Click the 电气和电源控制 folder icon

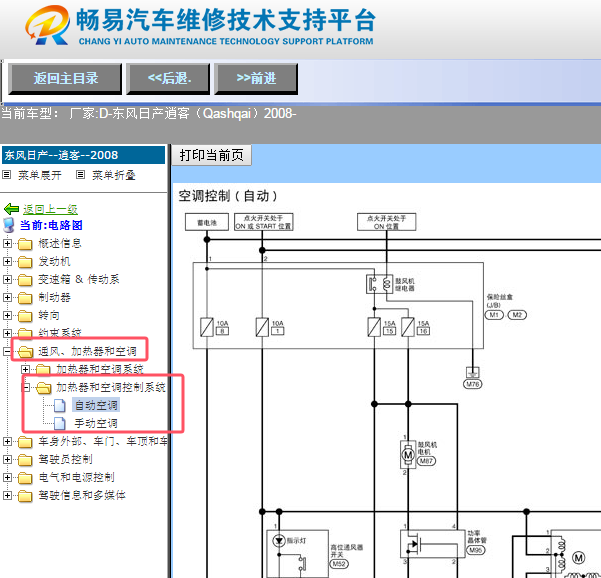click(x=25, y=478)
